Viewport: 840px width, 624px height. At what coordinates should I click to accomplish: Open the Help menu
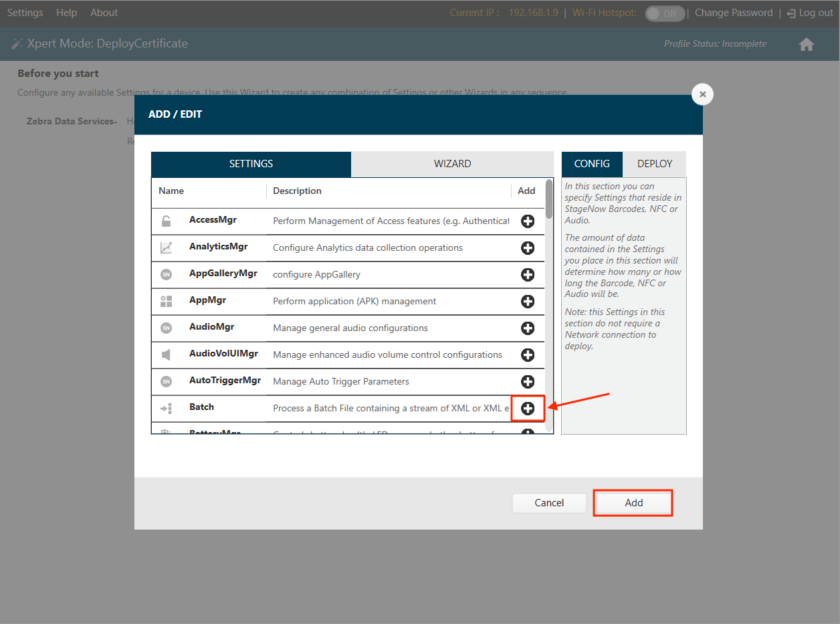(x=66, y=13)
